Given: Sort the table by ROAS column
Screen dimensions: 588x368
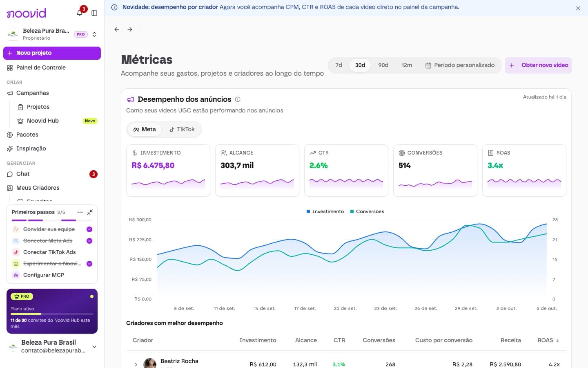Looking at the screenshot, I should coord(548,340).
